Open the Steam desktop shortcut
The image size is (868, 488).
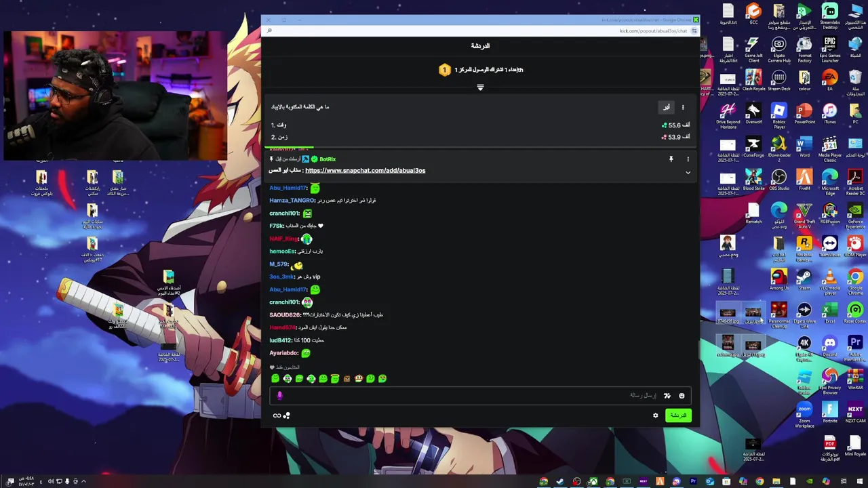coord(804,279)
